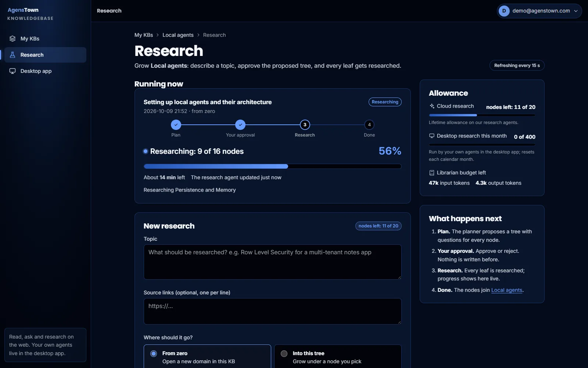This screenshot has height=368, width=588.
Task: Click the Desktop app monitor icon
Action: pyautogui.click(x=12, y=71)
